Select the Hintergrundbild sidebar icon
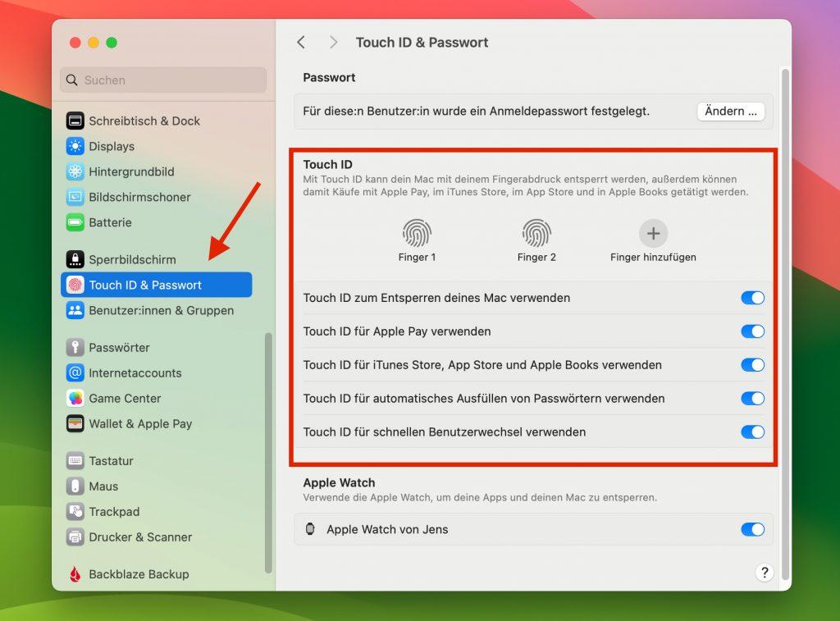This screenshot has height=621, width=840. (75, 171)
